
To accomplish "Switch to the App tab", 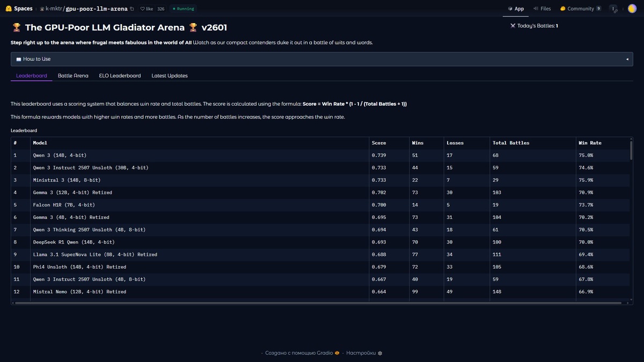I will [516, 9].
